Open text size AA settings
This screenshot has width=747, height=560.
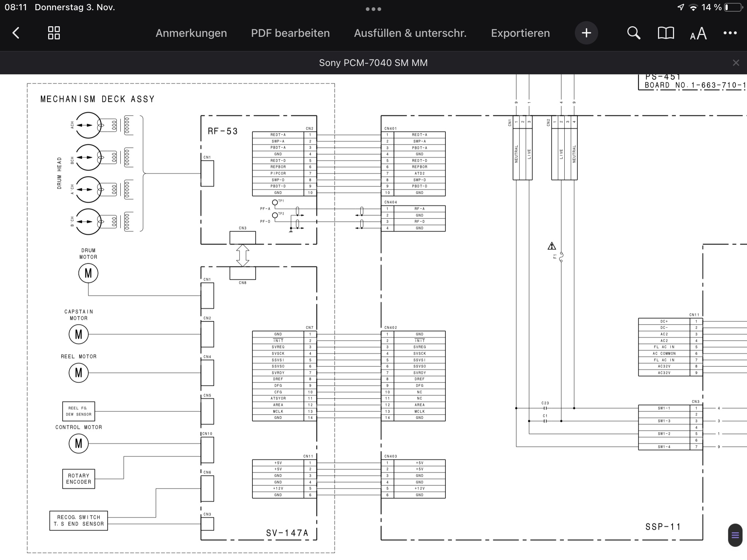[x=698, y=34]
